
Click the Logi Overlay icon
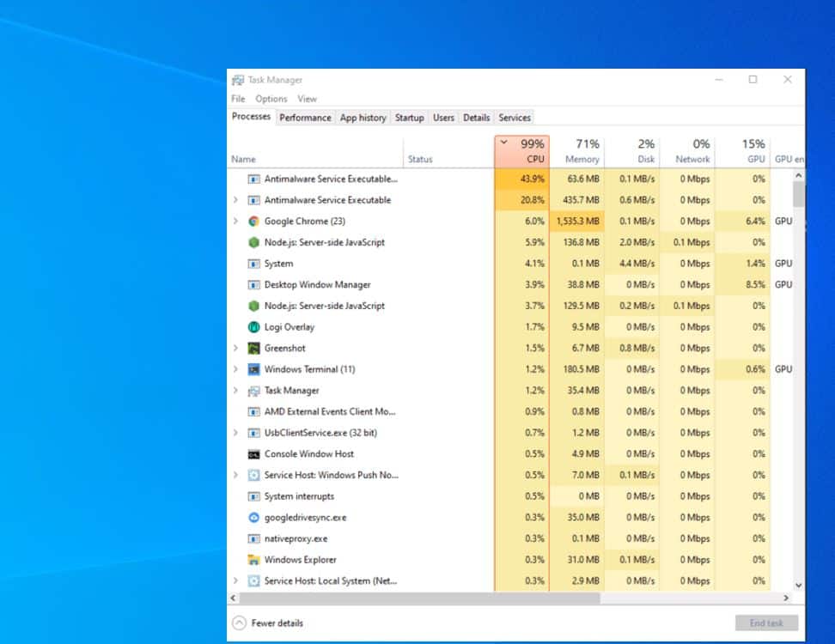click(x=253, y=327)
